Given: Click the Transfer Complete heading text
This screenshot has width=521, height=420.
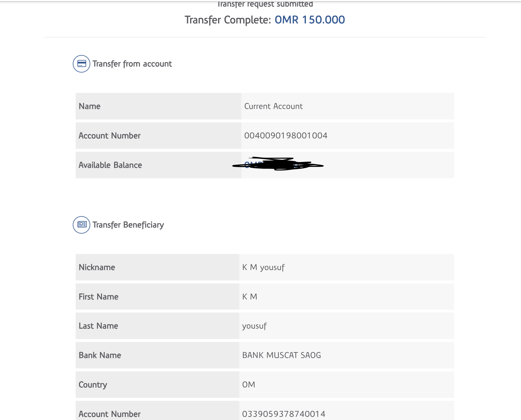Looking at the screenshot, I should coord(228,20).
